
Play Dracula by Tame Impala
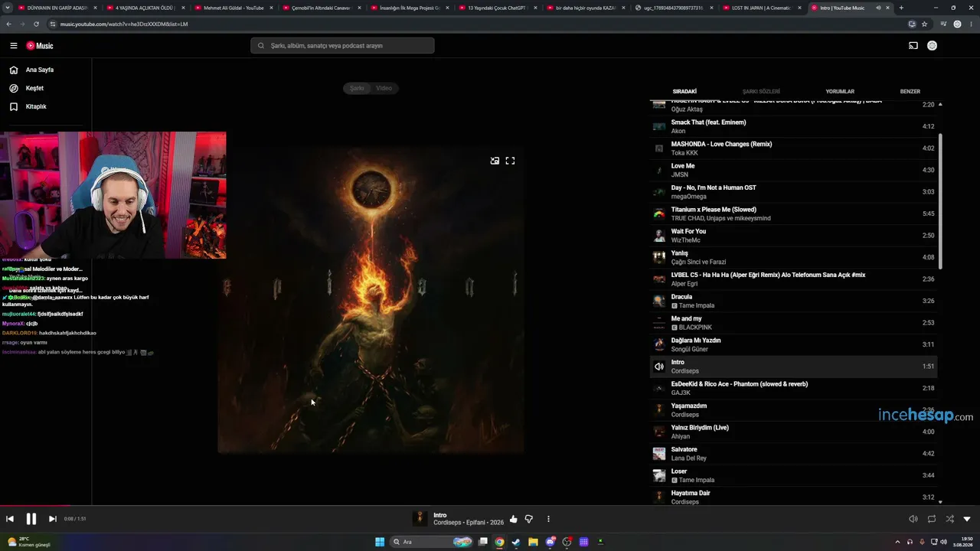tap(793, 301)
